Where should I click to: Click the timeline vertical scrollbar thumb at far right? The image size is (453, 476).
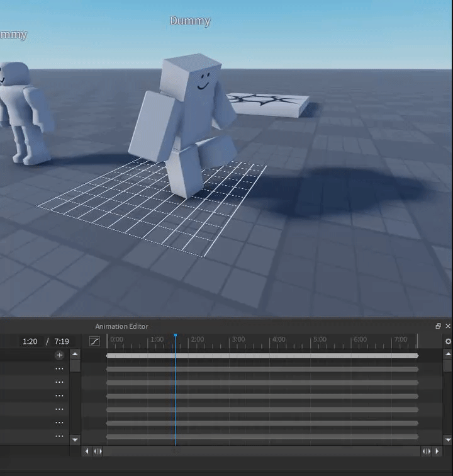448,365
